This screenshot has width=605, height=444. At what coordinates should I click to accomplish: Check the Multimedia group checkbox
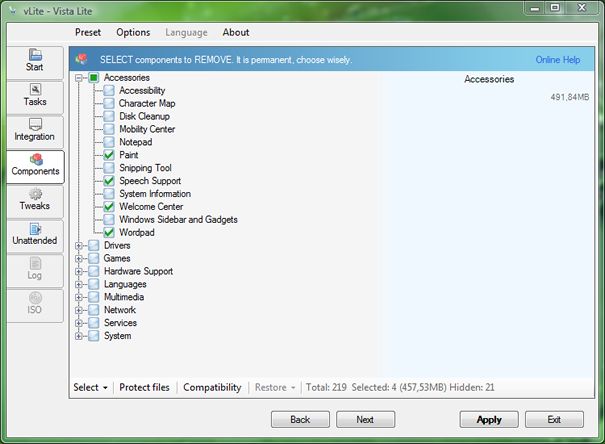point(94,297)
